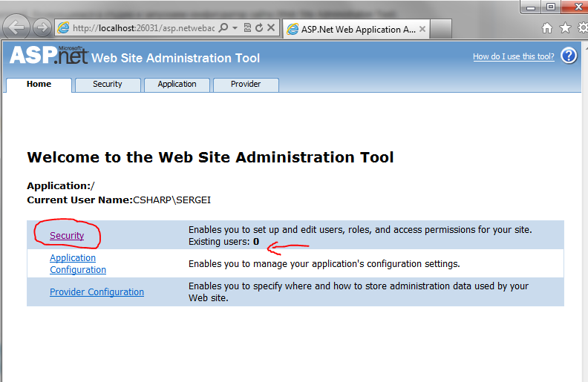The height and width of the screenshot is (382, 588).
Task: Switch to the Home tab
Action: pos(39,85)
